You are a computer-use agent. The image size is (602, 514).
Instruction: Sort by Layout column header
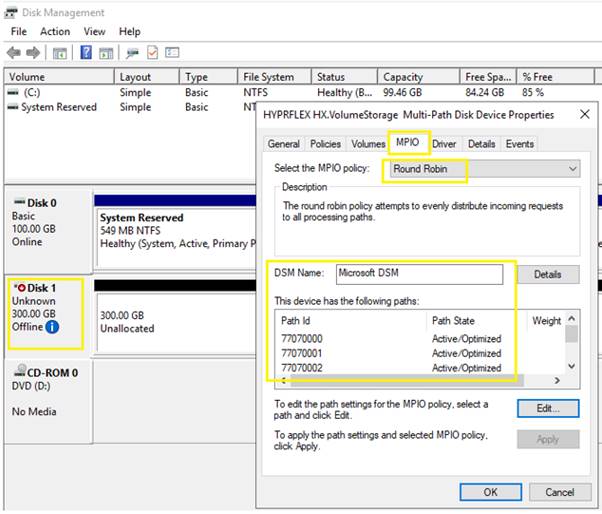click(x=147, y=77)
